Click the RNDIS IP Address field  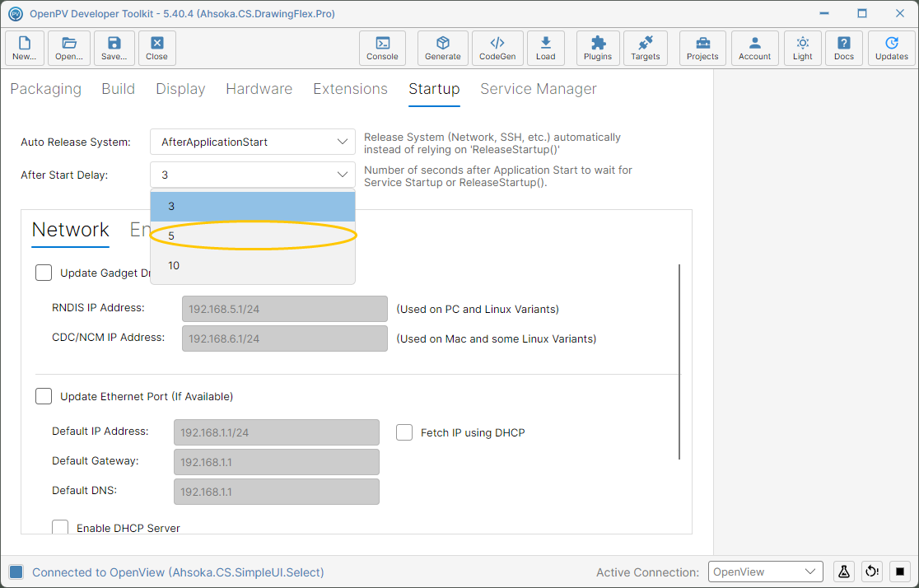(x=285, y=309)
